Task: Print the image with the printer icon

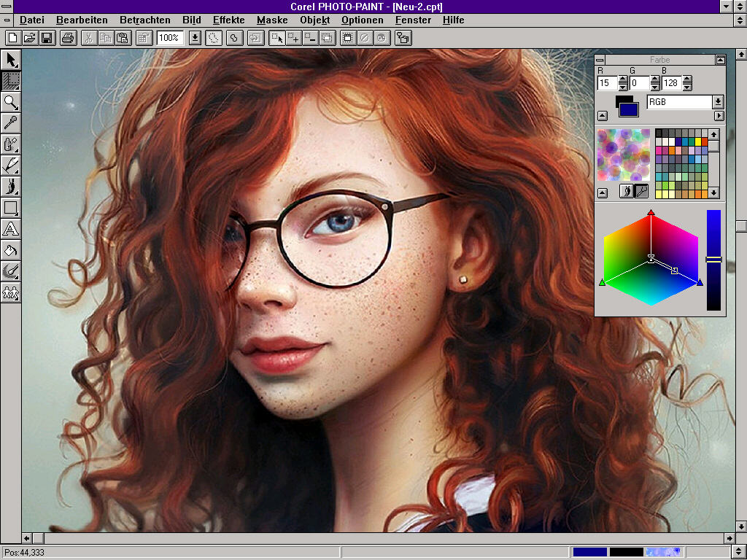Action: pos(68,38)
